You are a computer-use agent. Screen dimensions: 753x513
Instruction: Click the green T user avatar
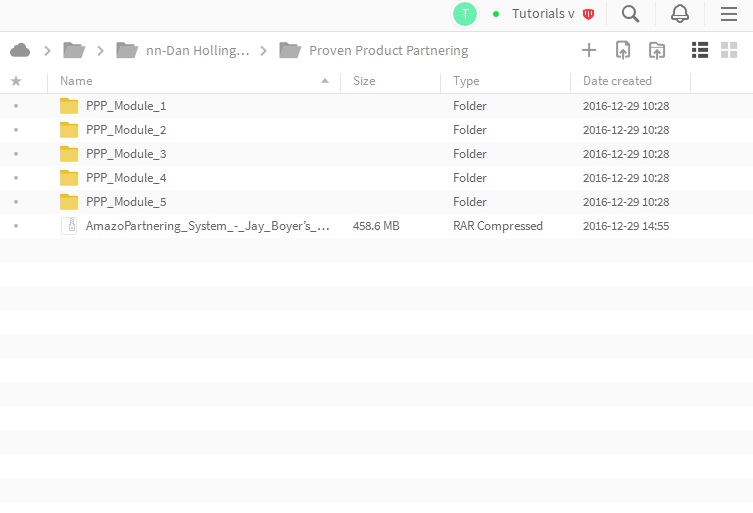[464, 14]
